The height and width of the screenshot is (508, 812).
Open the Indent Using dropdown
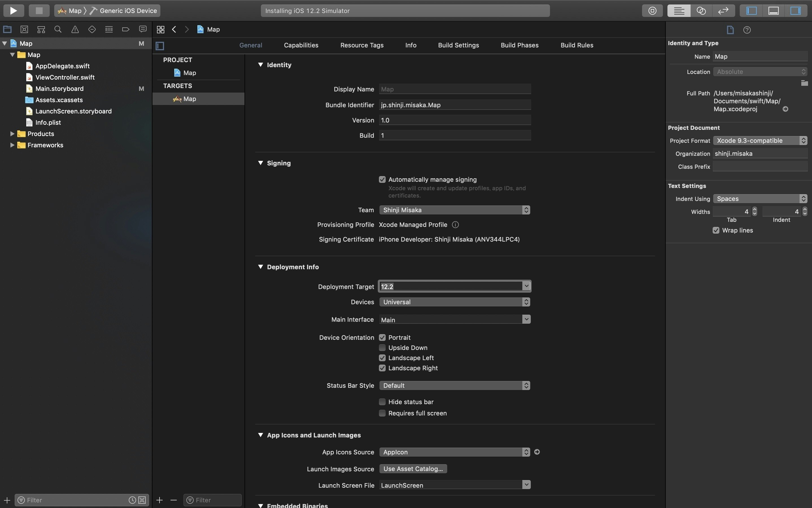pyautogui.click(x=760, y=199)
